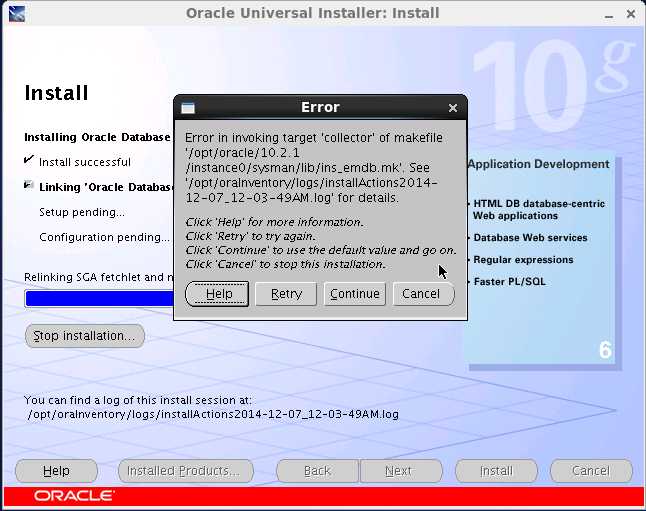646x511 pixels.
Task: Open Help in the Error dialog
Action: tap(217, 294)
